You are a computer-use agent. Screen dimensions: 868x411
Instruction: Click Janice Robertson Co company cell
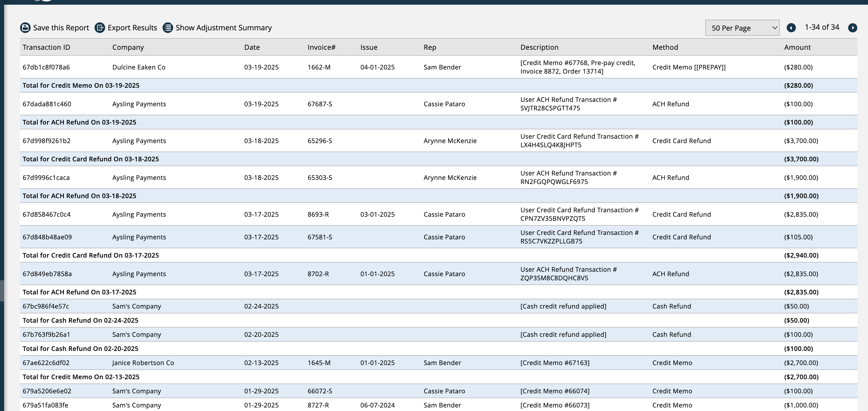143,362
